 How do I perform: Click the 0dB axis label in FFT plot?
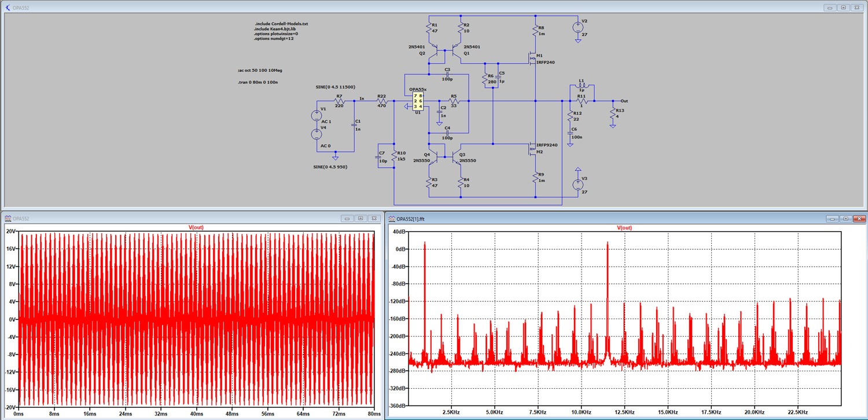click(x=401, y=249)
